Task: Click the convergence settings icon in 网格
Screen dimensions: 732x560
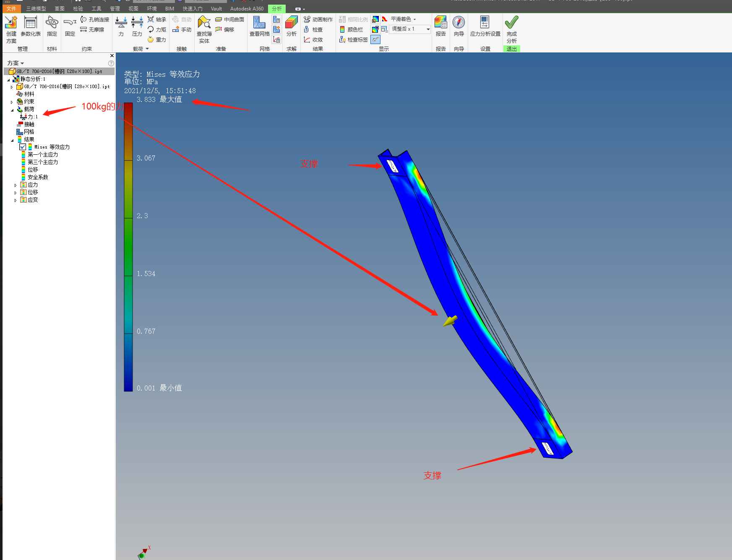Action: [x=276, y=39]
